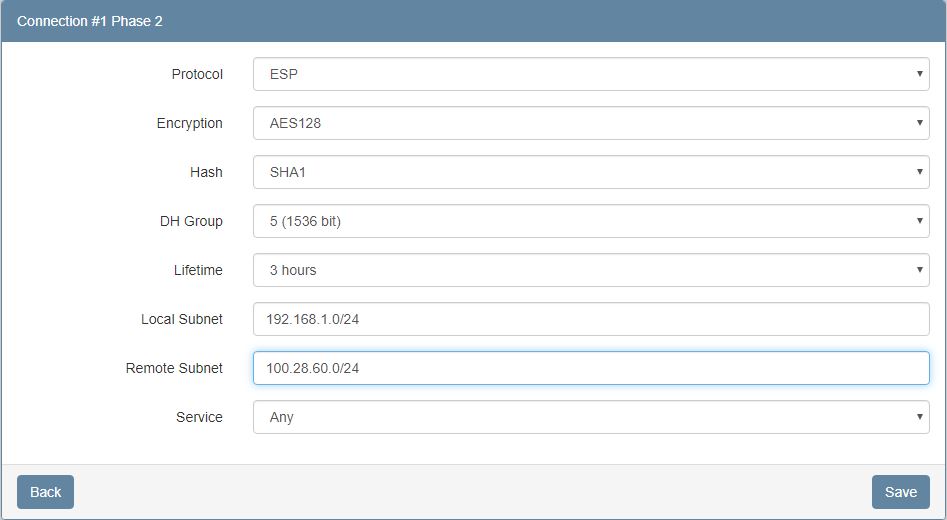Click the Hash field label

click(x=206, y=172)
